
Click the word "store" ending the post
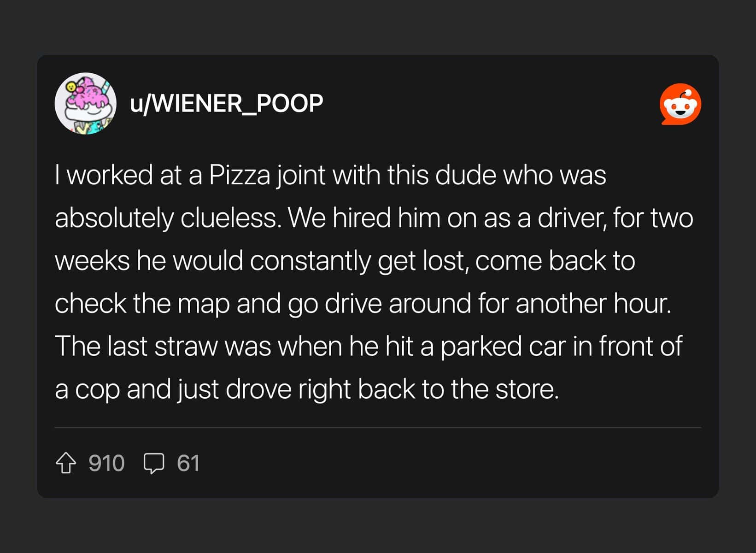coord(526,389)
